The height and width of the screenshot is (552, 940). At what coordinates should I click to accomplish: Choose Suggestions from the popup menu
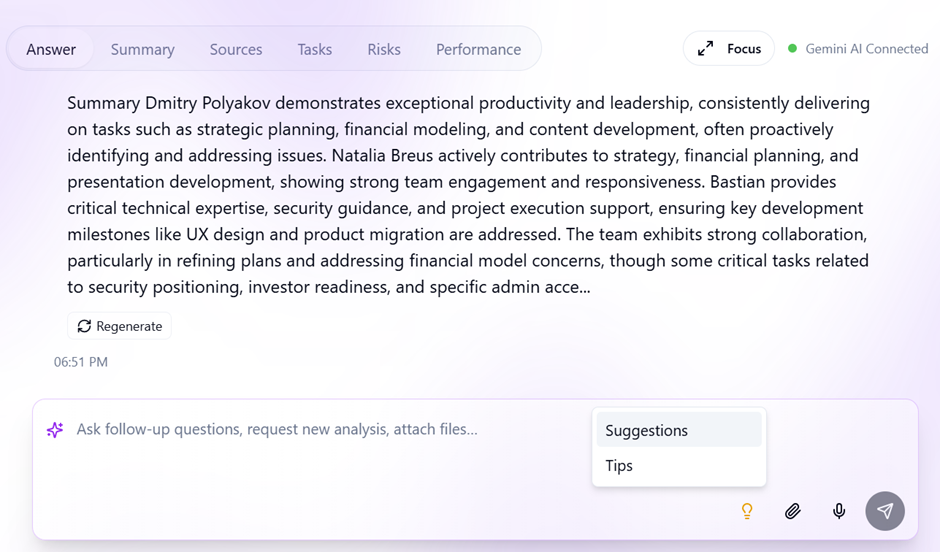click(x=679, y=430)
